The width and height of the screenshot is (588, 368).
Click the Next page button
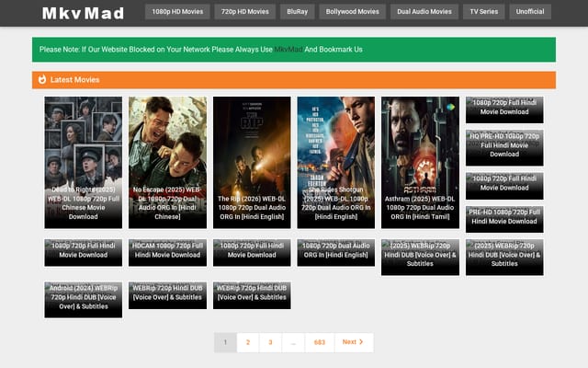click(354, 342)
